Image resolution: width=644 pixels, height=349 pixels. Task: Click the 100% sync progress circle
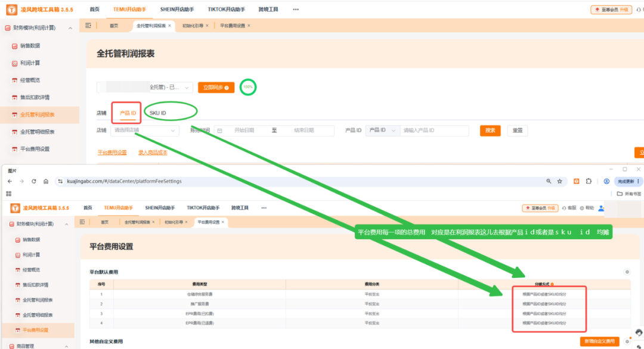pos(248,87)
